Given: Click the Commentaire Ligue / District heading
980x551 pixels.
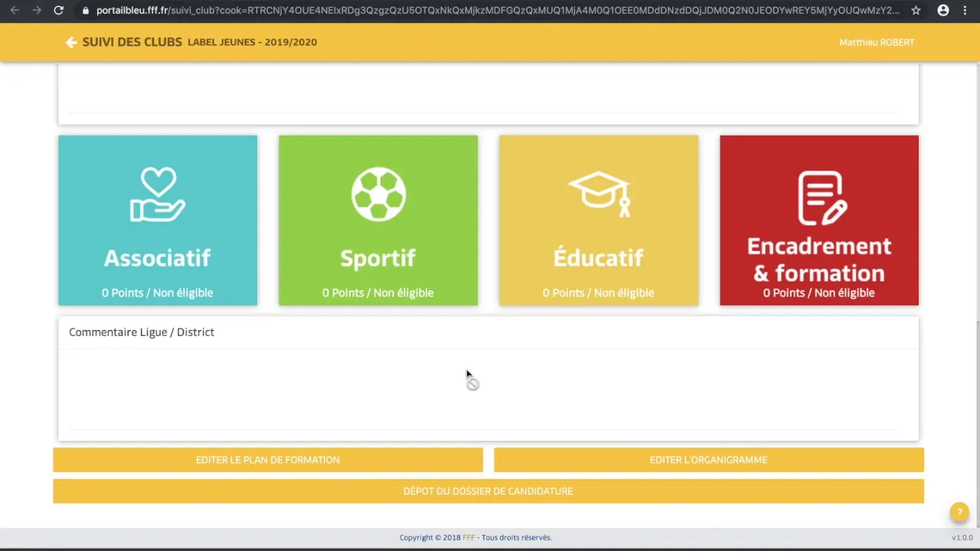Looking at the screenshot, I should tap(142, 332).
